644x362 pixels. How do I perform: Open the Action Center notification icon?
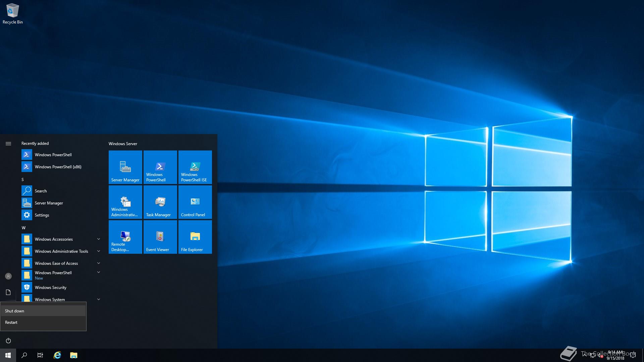coord(633,355)
